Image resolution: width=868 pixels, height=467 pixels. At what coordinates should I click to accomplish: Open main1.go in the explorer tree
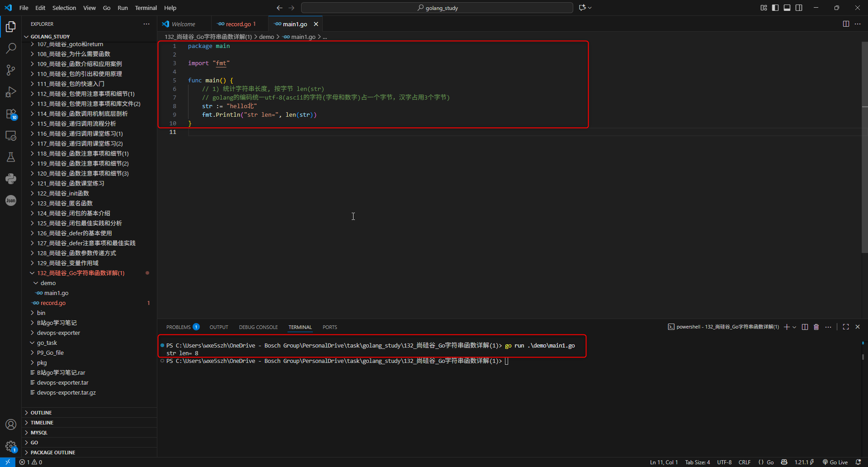[89, 293]
